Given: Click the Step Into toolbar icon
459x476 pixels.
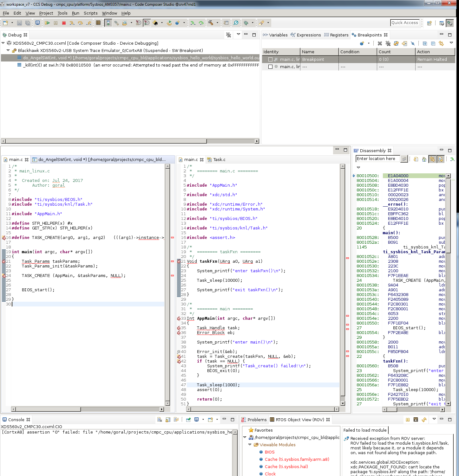Looking at the screenshot, I should click(x=72, y=23).
